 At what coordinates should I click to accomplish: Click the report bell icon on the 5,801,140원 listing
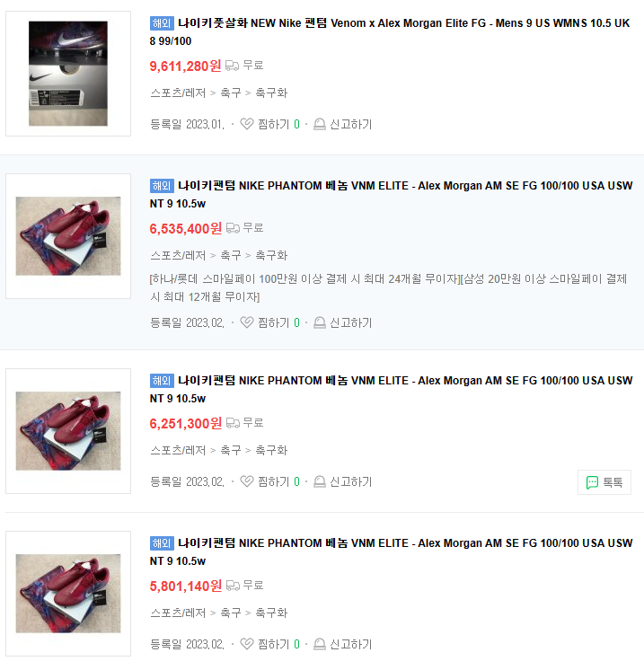[319, 644]
